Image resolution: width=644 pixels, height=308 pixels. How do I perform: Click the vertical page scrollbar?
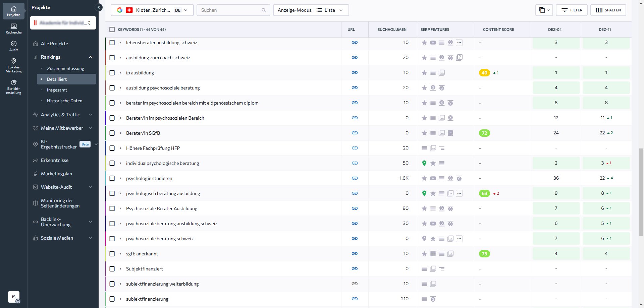[642, 191]
